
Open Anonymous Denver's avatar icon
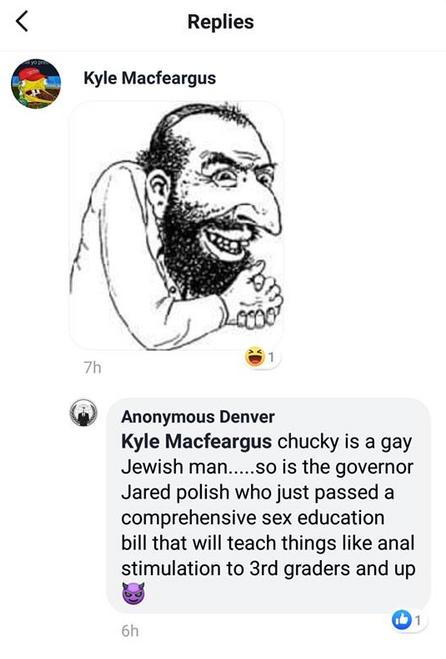pyautogui.click(x=84, y=412)
